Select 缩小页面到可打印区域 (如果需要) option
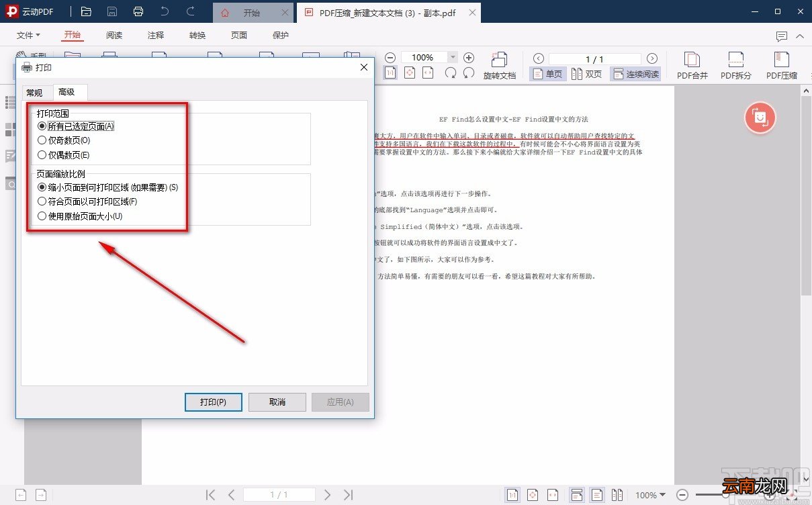This screenshot has height=505, width=812. point(108,187)
